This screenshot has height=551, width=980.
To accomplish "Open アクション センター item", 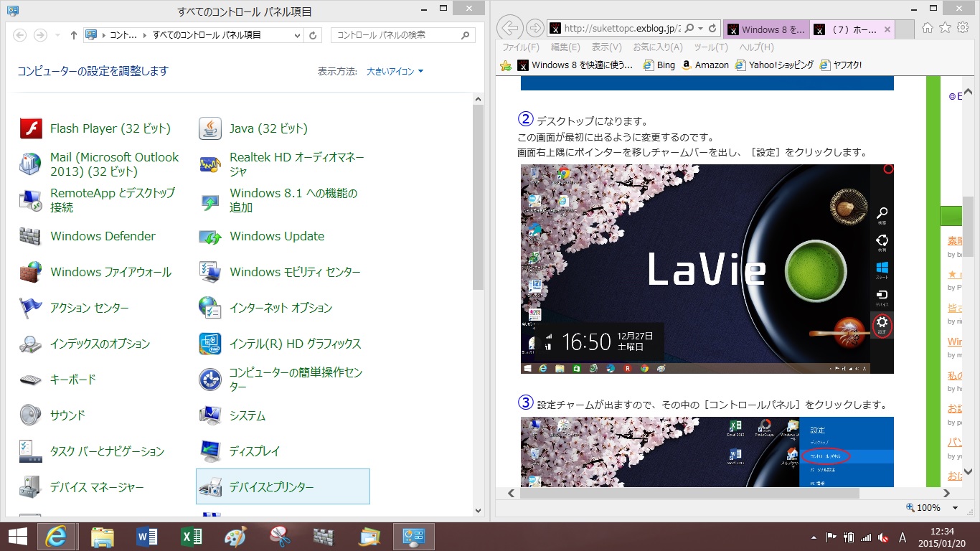I will (x=74, y=308).
